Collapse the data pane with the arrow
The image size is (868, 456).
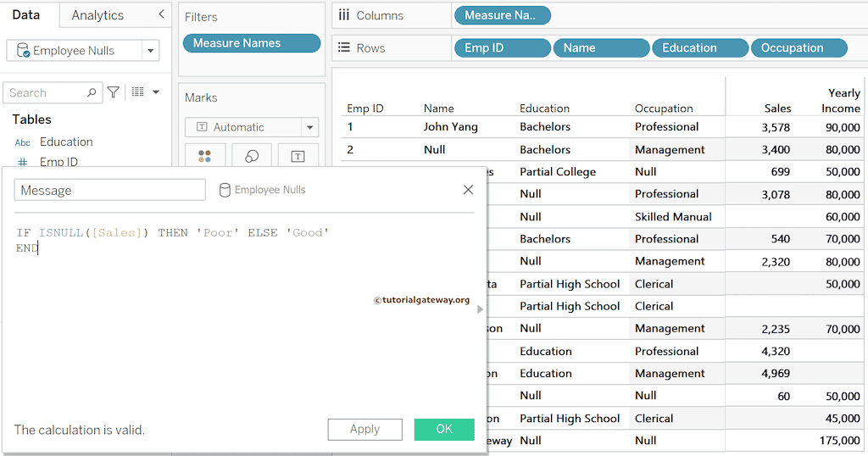[161, 14]
